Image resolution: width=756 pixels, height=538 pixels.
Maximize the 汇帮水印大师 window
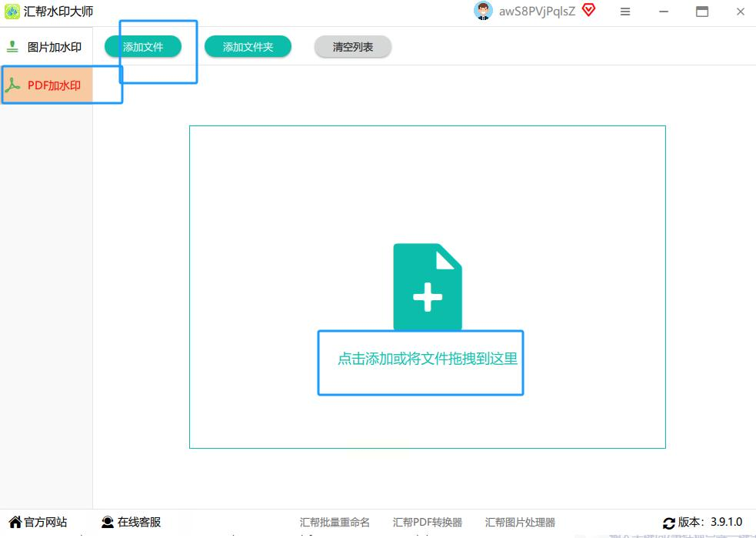click(x=702, y=12)
